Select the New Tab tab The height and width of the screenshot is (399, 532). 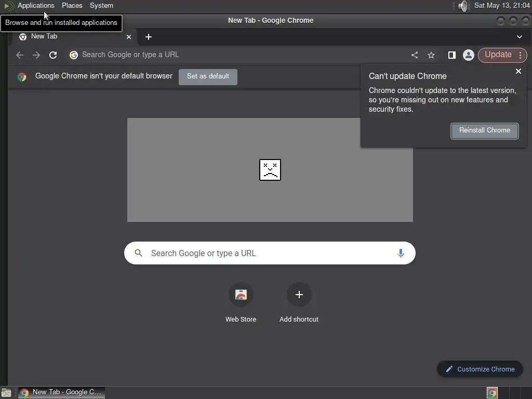75,37
